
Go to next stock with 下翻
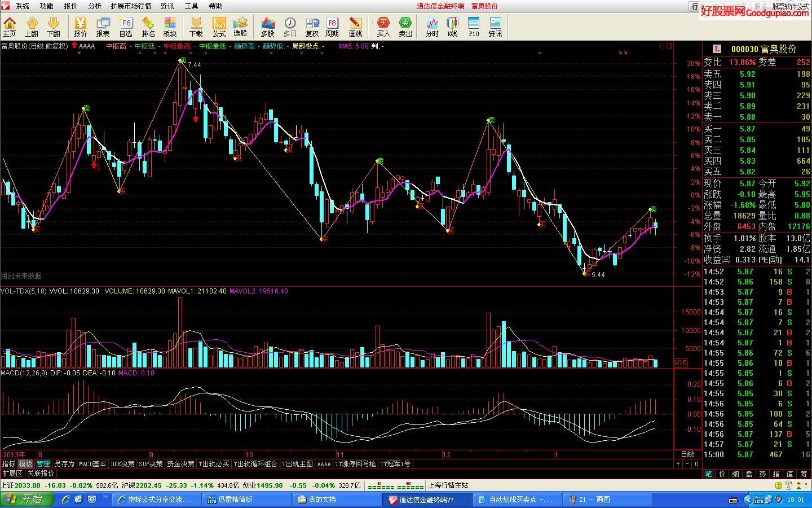[54, 27]
